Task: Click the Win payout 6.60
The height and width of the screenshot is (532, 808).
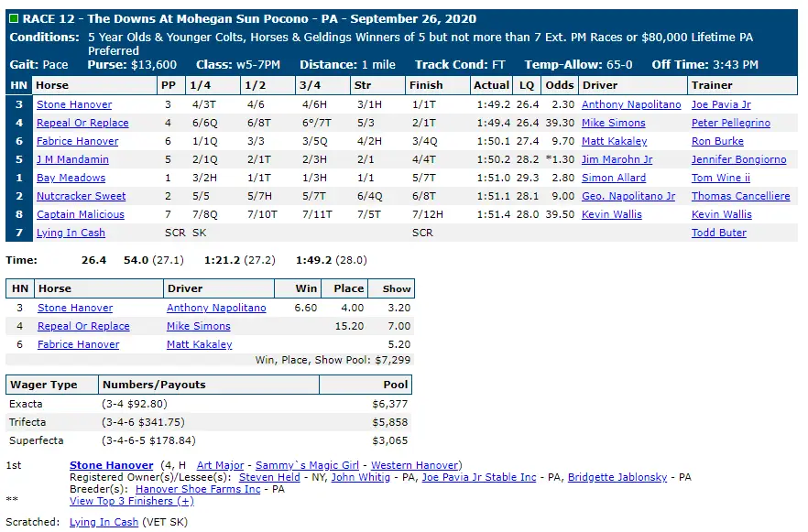Action: [x=306, y=308]
